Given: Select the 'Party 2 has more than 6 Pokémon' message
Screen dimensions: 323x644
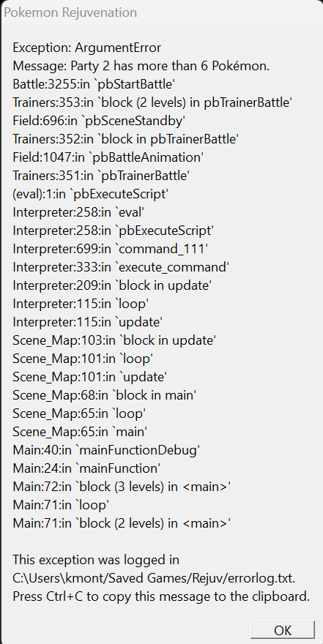Looking at the screenshot, I should [x=141, y=66].
